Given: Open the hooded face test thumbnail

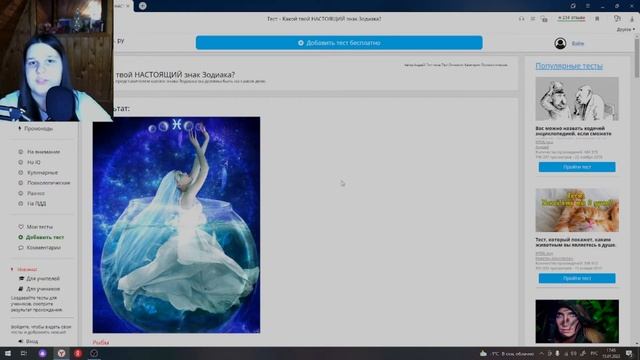Looking at the screenshot, I should [577, 322].
